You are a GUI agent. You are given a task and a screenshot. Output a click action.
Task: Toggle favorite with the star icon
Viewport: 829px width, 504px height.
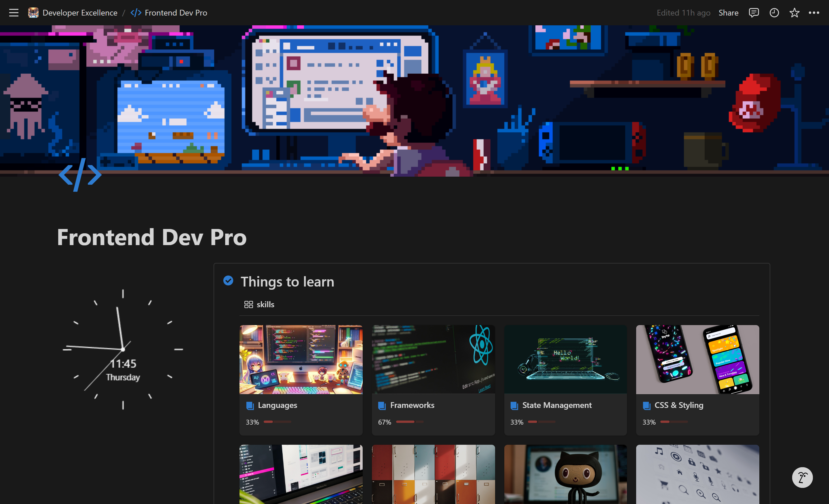(x=794, y=13)
